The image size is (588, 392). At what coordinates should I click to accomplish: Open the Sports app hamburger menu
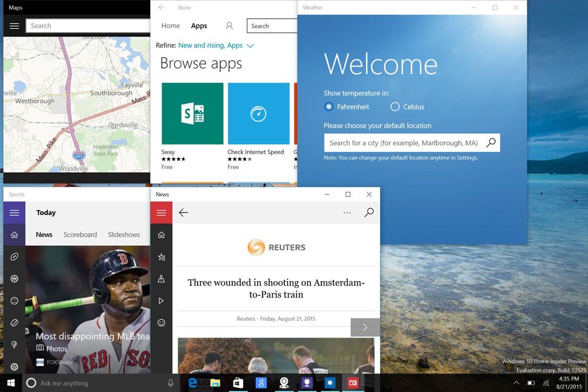(15, 213)
